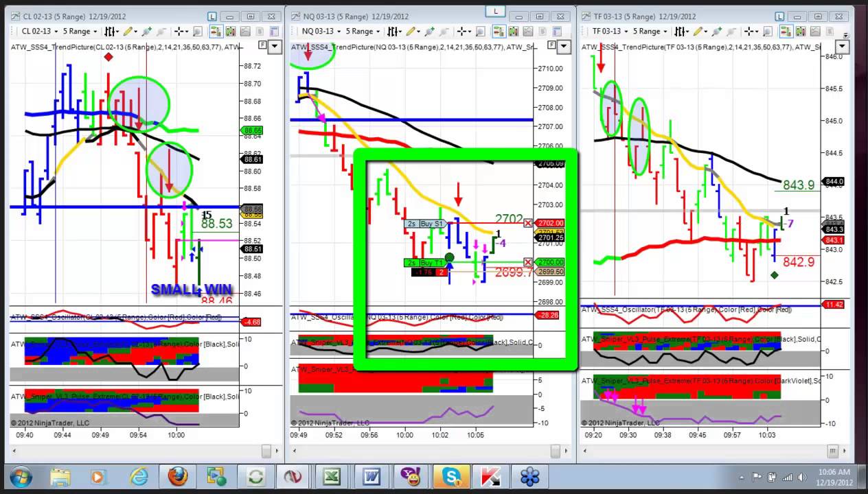Click the 88.61 black price marker
The image size is (868, 494).
coord(251,159)
